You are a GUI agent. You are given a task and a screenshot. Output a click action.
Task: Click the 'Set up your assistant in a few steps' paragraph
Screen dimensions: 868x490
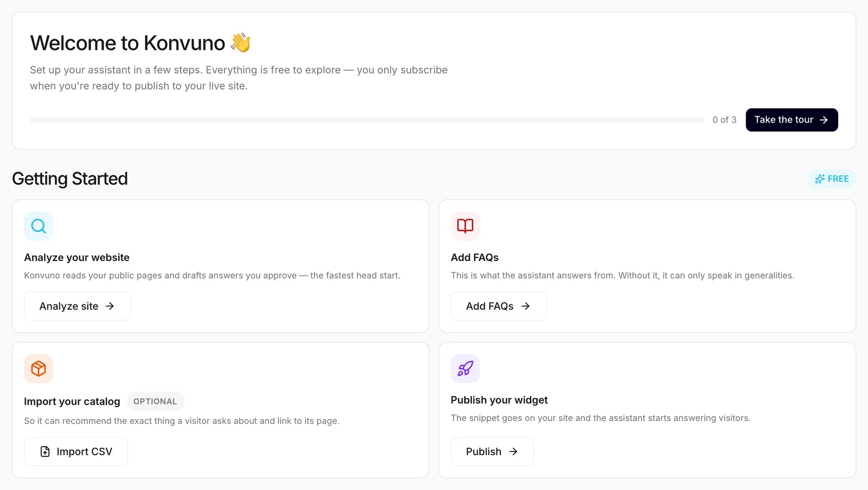click(239, 78)
